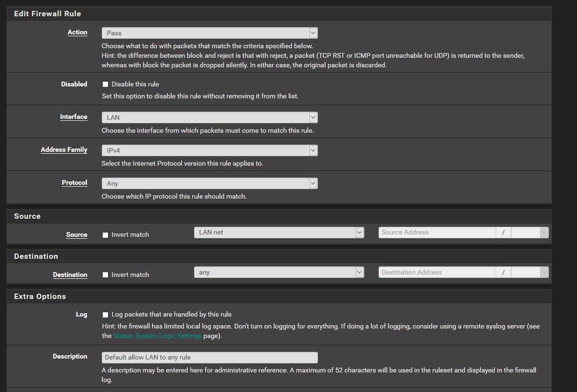This screenshot has width=577, height=392.
Task: Open the Address Family dropdown showing IPv4
Action: tap(209, 150)
